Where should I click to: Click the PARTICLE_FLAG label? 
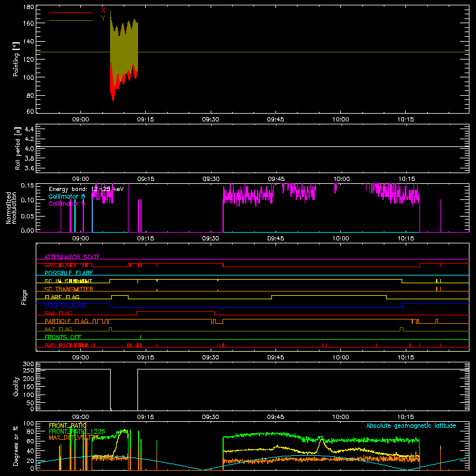[x=67, y=321]
